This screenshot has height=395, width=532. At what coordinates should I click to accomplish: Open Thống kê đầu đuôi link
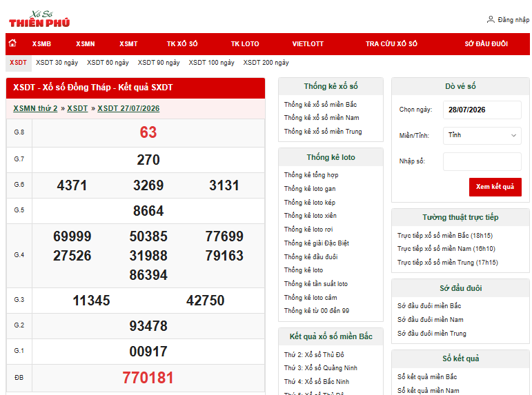[x=311, y=257]
